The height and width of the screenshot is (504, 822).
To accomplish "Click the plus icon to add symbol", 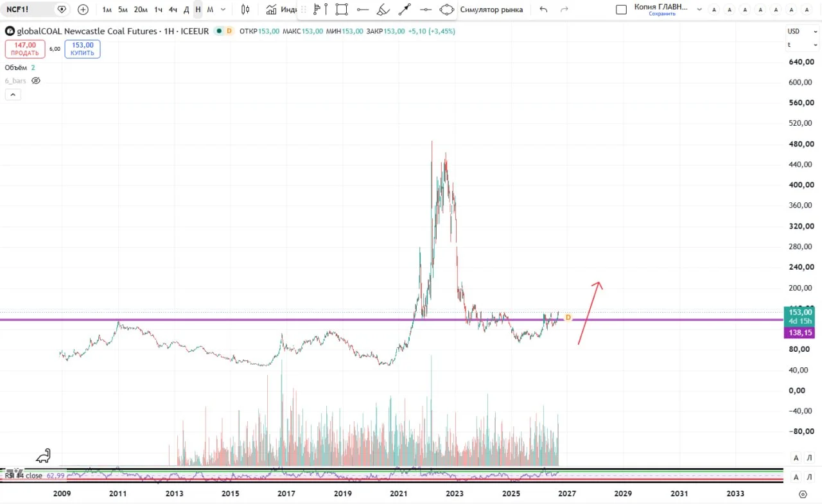I will pos(83,10).
